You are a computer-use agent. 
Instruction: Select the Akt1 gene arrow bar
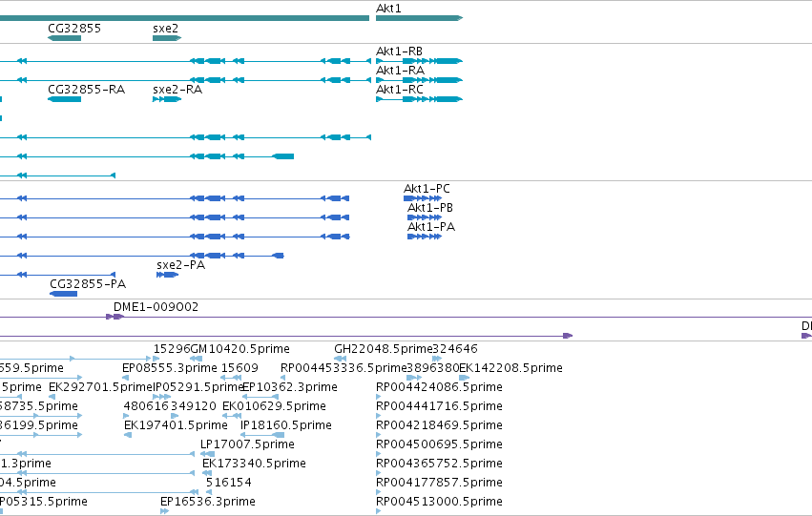tap(419, 18)
